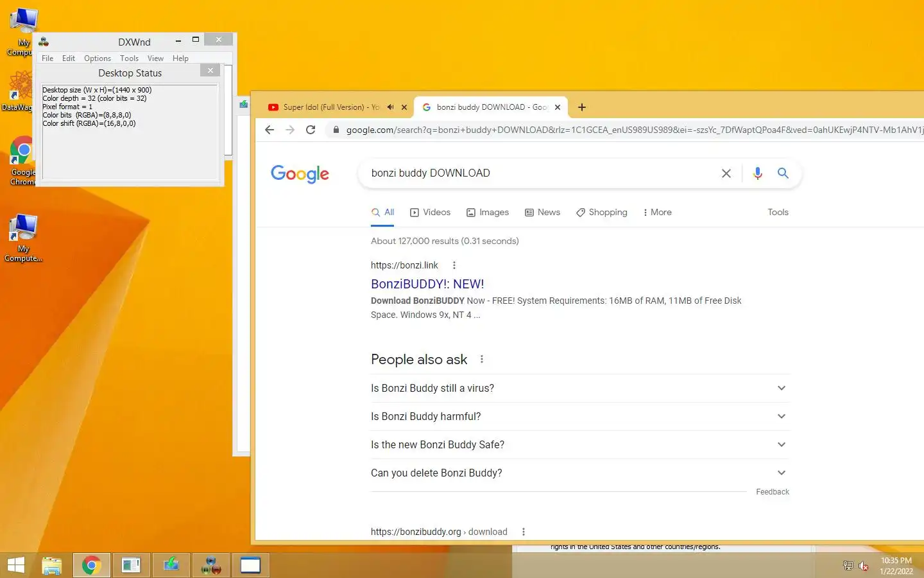Click the Chrome address bar URL
The width and height of the screenshot is (924, 578).
(634, 130)
